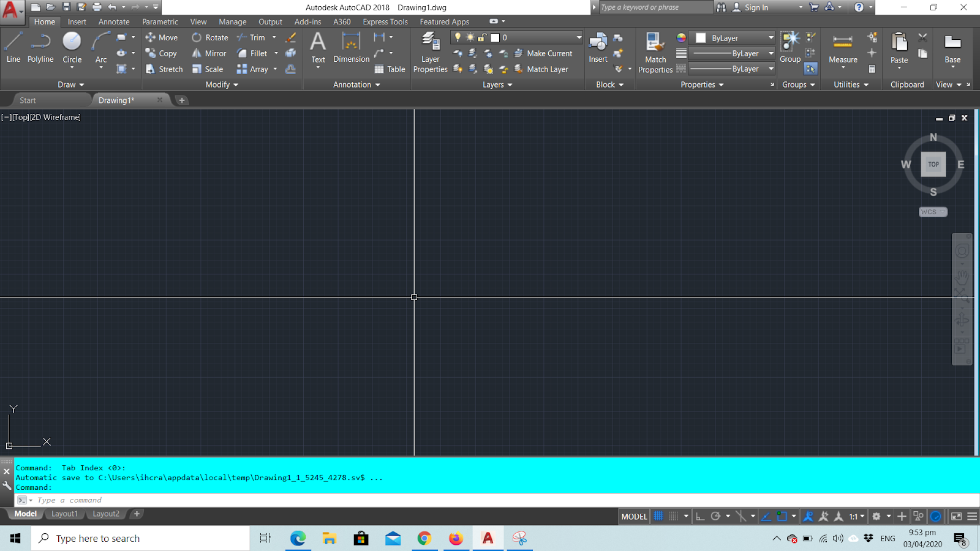Click Match Properties tool
Screen dimensions: 980x551
[655, 53]
